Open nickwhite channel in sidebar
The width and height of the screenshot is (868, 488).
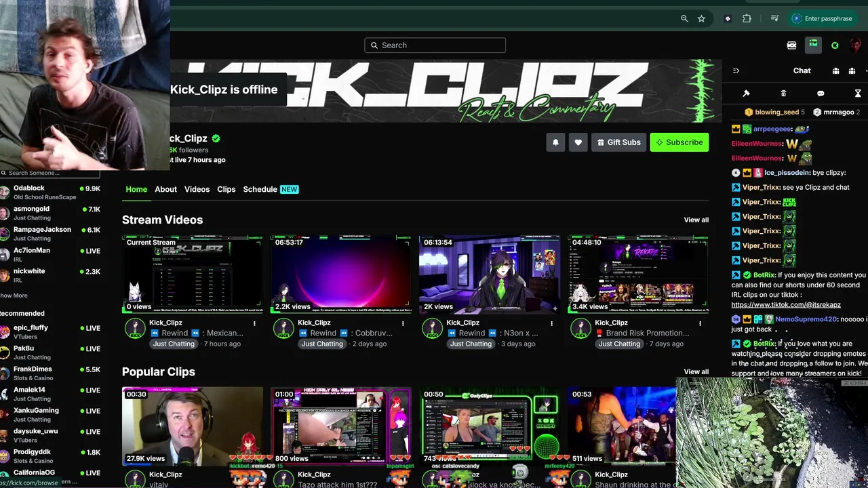pyautogui.click(x=51, y=275)
